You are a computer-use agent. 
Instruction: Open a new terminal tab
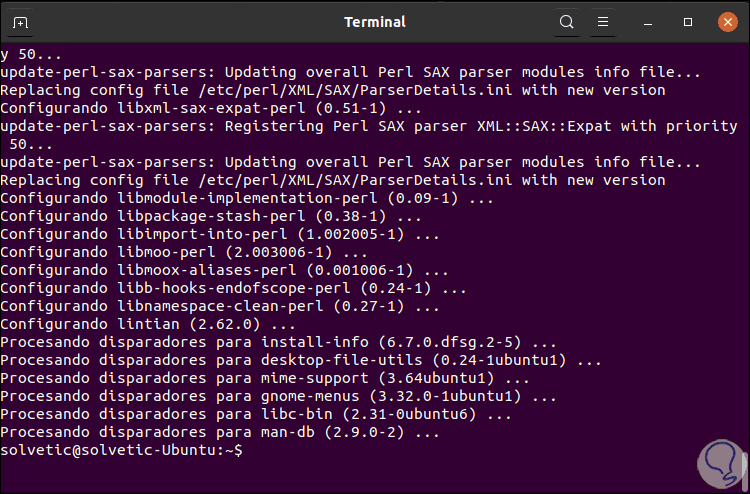[21, 22]
